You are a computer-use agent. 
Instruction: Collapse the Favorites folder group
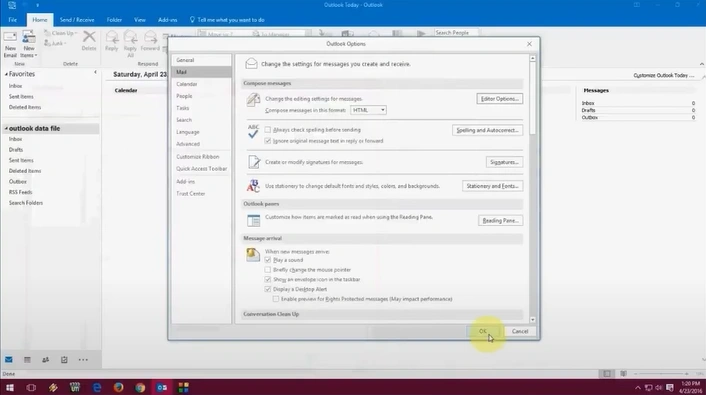[6, 74]
